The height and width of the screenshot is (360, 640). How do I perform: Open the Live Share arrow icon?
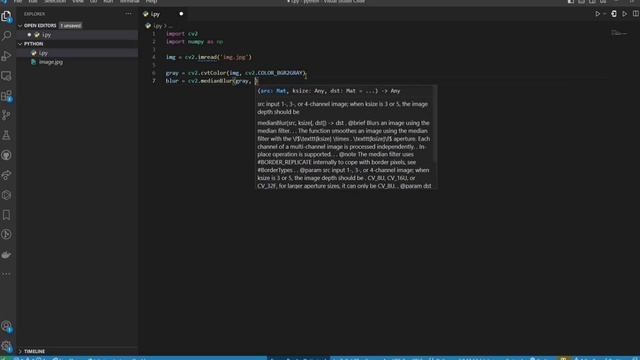coord(7,175)
